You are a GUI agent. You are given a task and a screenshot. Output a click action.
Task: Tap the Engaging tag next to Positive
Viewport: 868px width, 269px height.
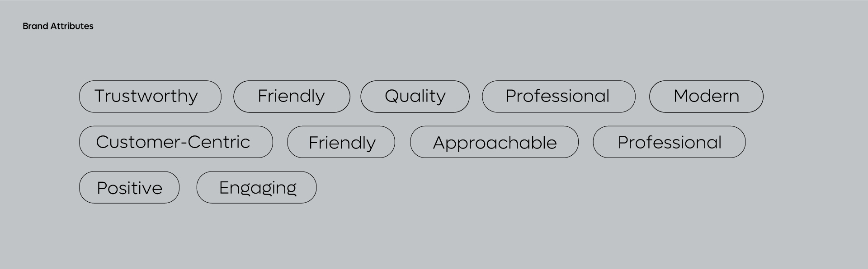coord(256,187)
